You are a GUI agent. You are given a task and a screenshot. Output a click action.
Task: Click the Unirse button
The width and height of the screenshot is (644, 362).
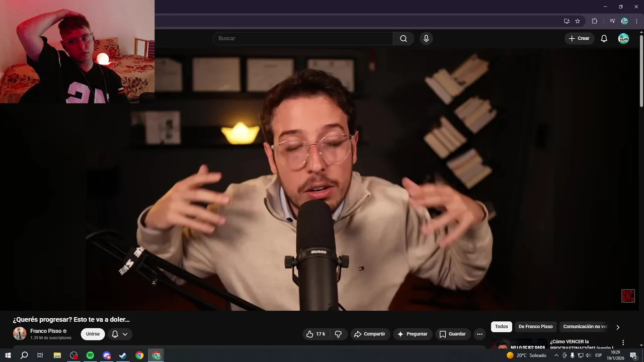pyautogui.click(x=93, y=334)
